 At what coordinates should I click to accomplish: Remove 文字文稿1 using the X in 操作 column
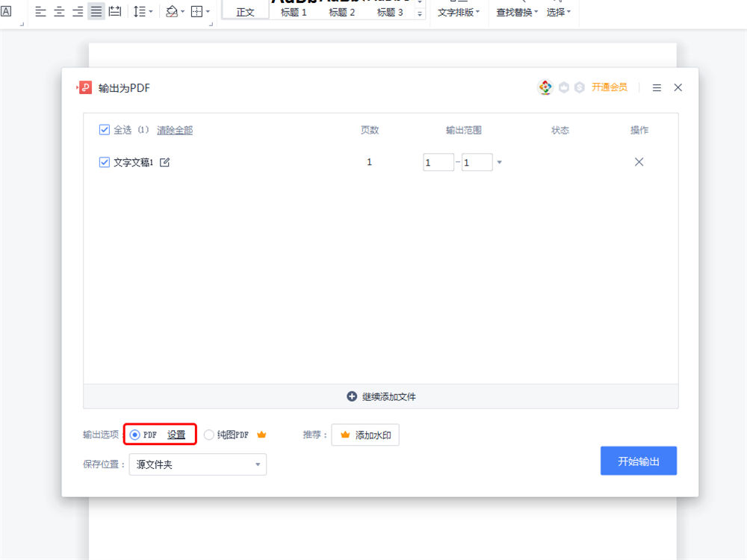click(x=639, y=162)
